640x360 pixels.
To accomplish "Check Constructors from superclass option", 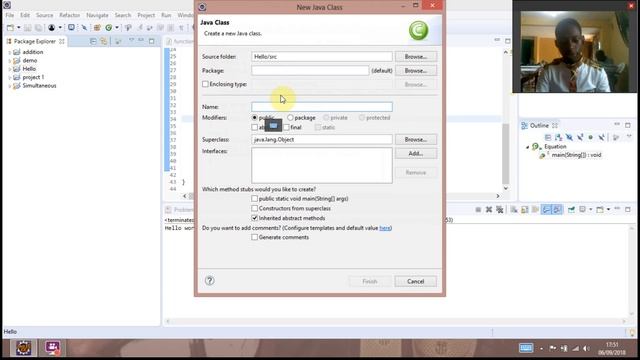I will (255, 208).
